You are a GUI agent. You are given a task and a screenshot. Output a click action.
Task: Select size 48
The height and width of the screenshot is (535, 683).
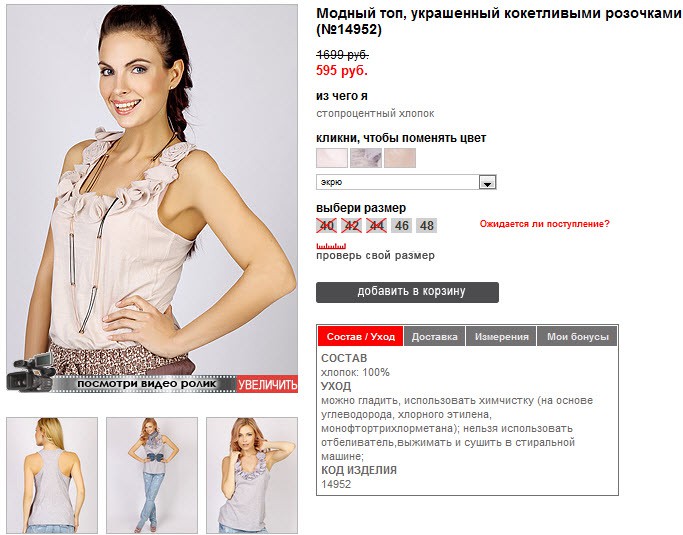tap(426, 226)
